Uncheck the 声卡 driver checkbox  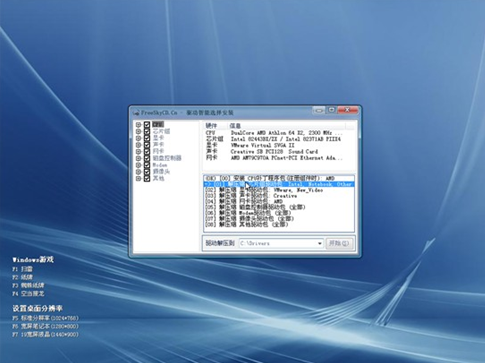click(147, 145)
